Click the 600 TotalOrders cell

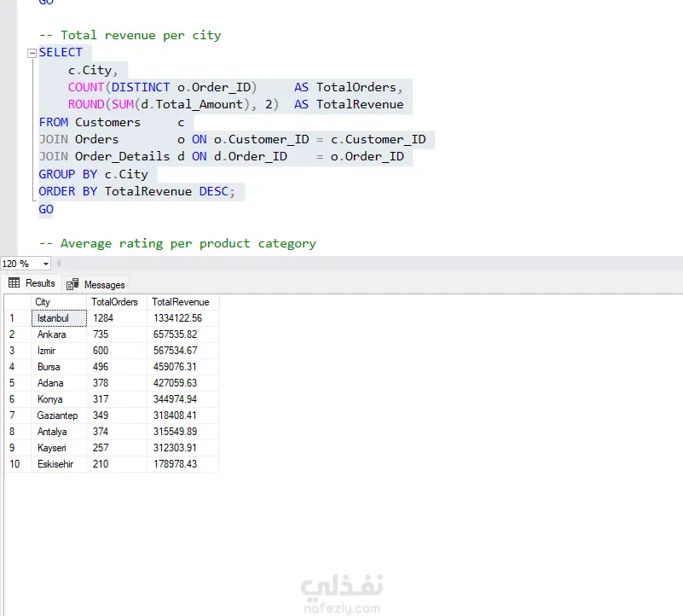tap(117, 351)
